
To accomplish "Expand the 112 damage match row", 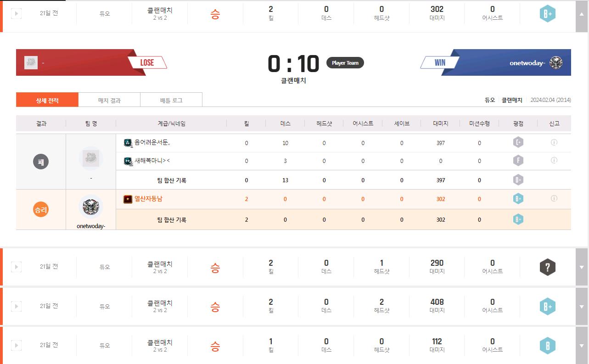I will (582, 345).
